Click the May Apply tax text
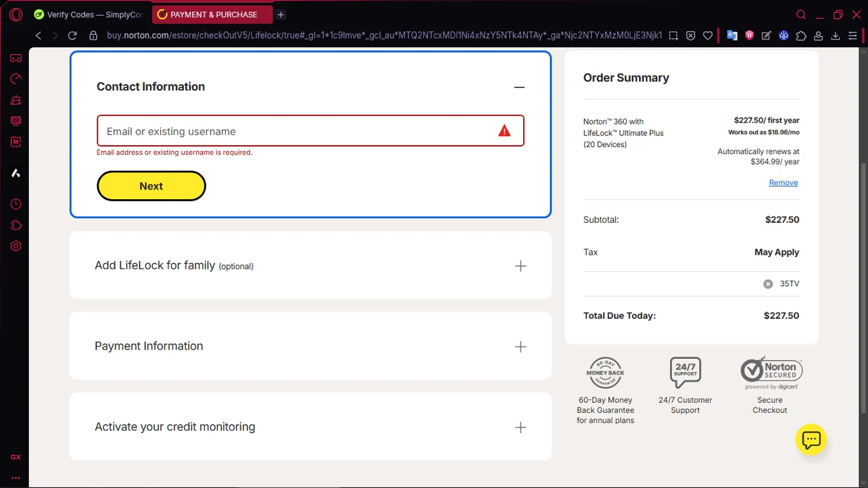Viewport: 868px width, 488px height. click(x=777, y=252)
